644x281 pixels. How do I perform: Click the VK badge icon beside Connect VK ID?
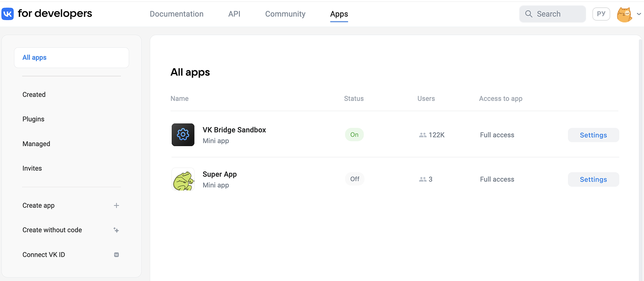(x=117, y=255)
